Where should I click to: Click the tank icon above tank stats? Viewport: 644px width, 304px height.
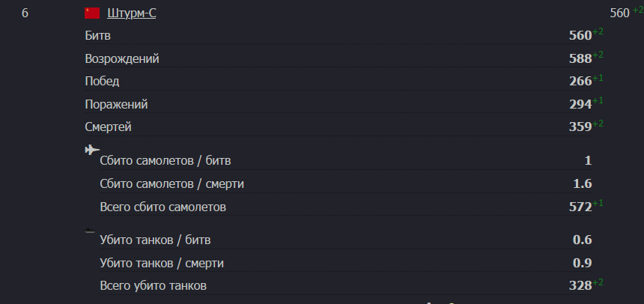click(90, 231)
